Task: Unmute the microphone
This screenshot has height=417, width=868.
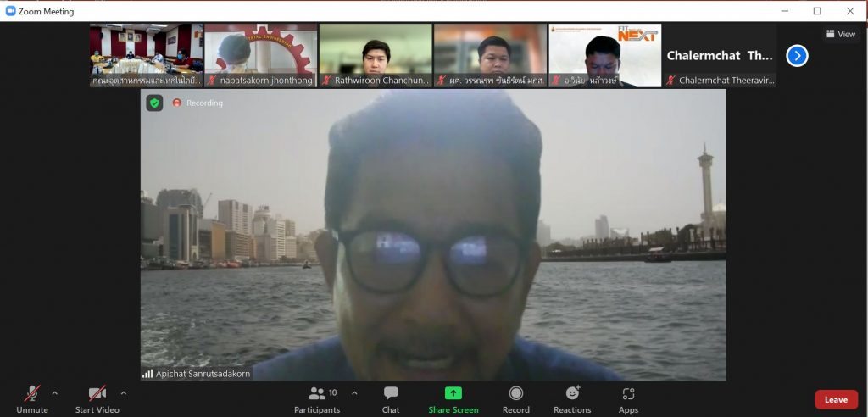Action: [x=32, y=399]
